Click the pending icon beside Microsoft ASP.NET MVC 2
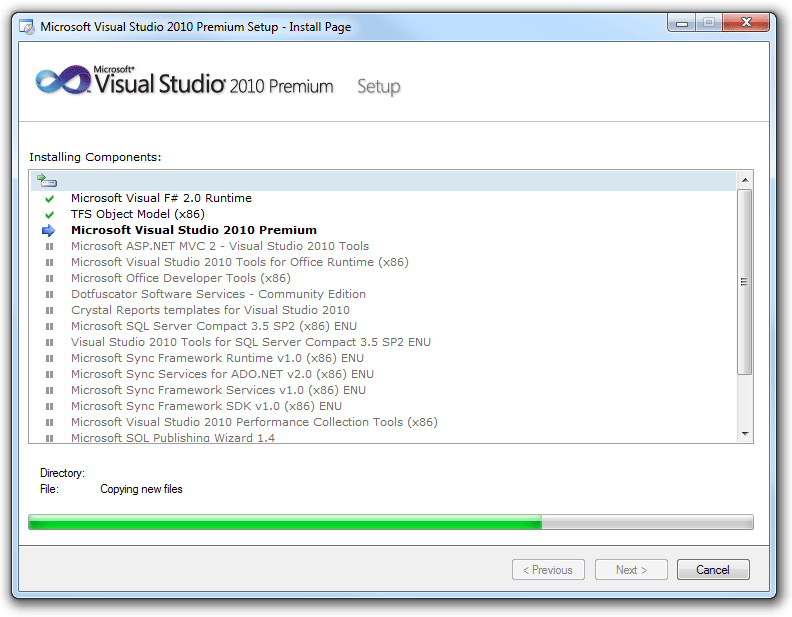 [x=50, y=246]
